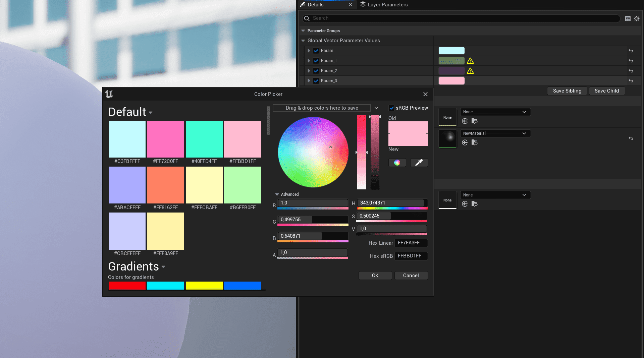Image resolution: width=644 pixels, height=358 pixels.
Task: Expand the Param_2 row
Action: (309, 71)
